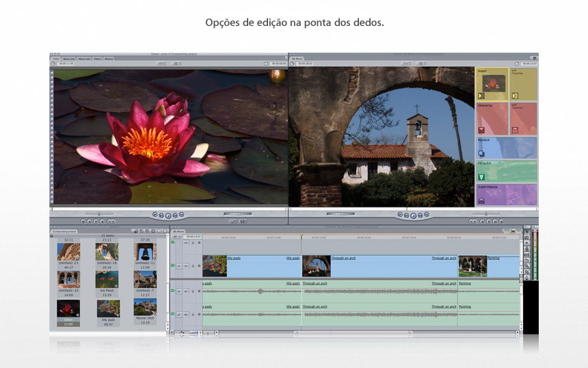Click the Overwrite edit overlay icon
The height and width of the screenshot is (368, 588).
[481, 129]
